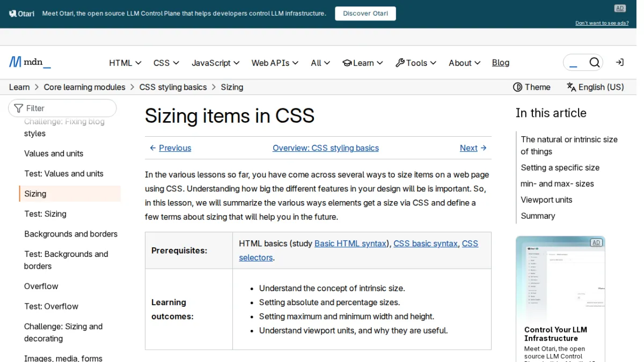Viewport: 644px width, 362px height.
Task: Open the English (US) language selector
Action: pyautogui.click(x=595, y=87)
